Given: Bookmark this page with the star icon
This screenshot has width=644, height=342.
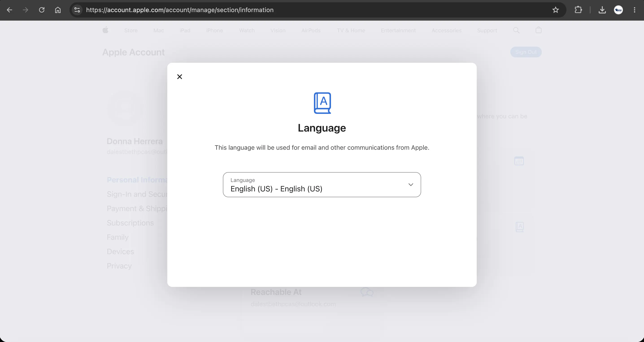Looking at the screenshot, I should [555, 10].
